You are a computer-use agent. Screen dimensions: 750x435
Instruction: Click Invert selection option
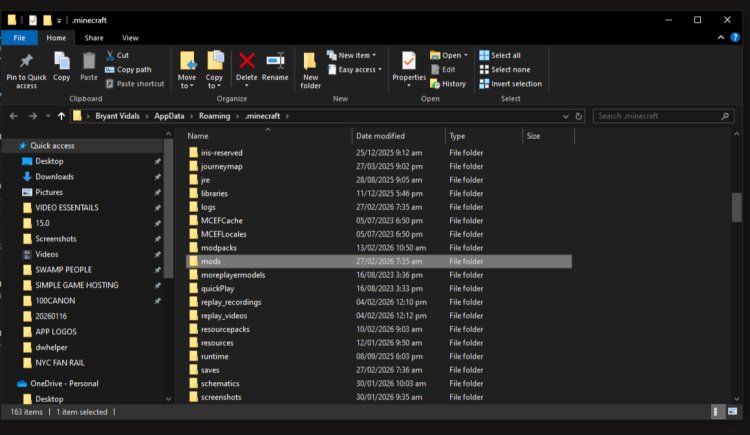click(x=510, y=84)
